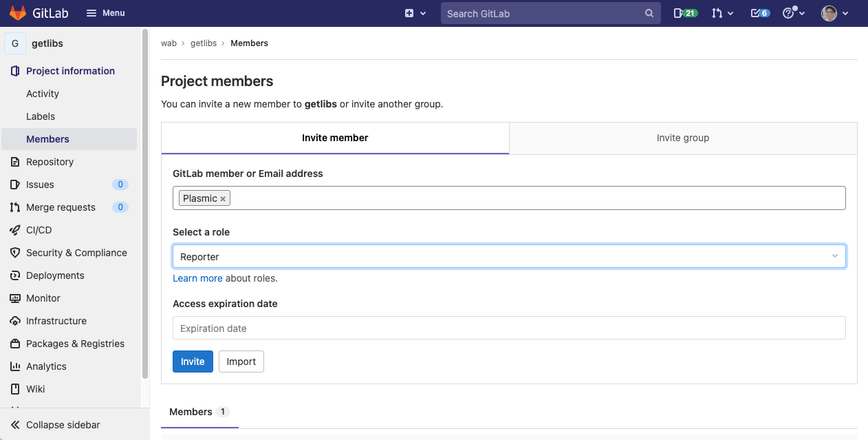The height and width of the screenshot is (440, 868).
Task: Click the Collapse sidebar double-chevron icon
Action: pyautogui.click(x=15, y=425)
